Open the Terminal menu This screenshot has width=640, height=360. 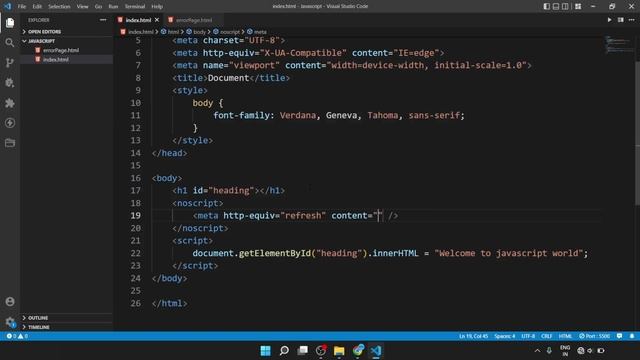pyautogui.click(x=135, y=6)
